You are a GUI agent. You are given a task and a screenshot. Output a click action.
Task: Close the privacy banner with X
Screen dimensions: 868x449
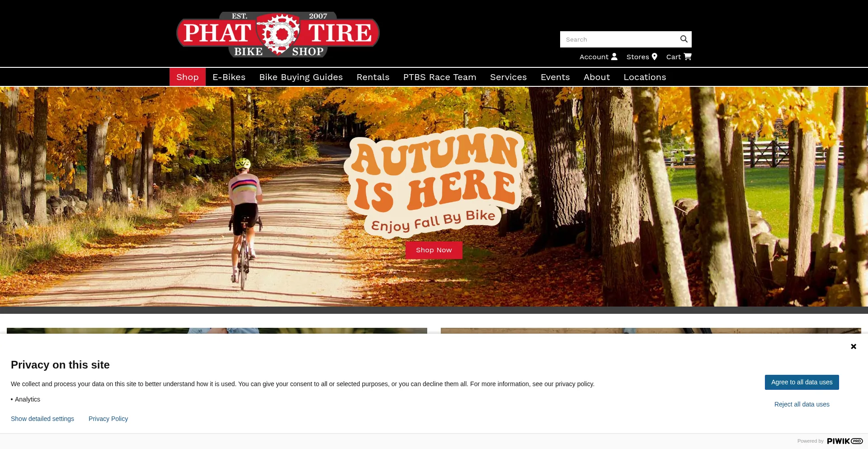coord(854,346)
